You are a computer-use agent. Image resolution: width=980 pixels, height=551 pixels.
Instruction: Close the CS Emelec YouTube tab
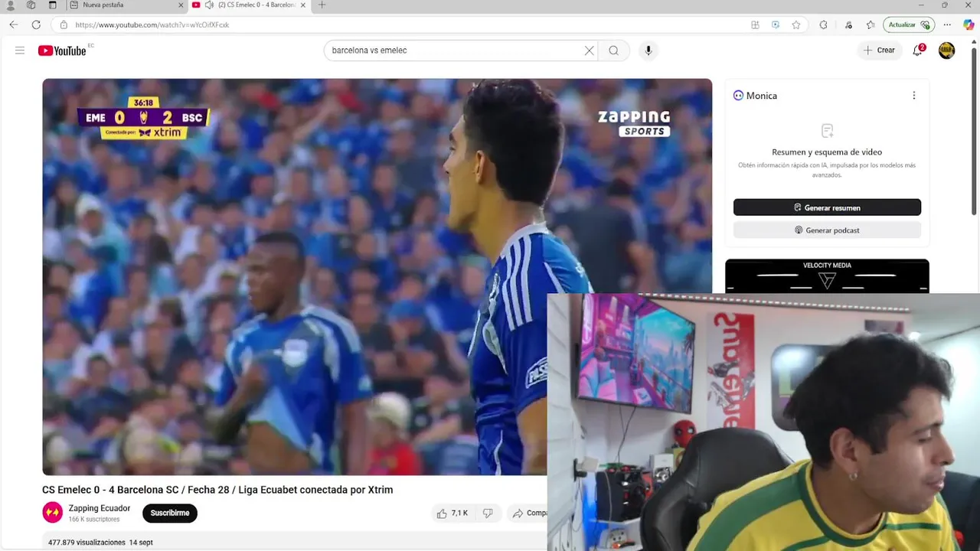click(x=303, y=5)
